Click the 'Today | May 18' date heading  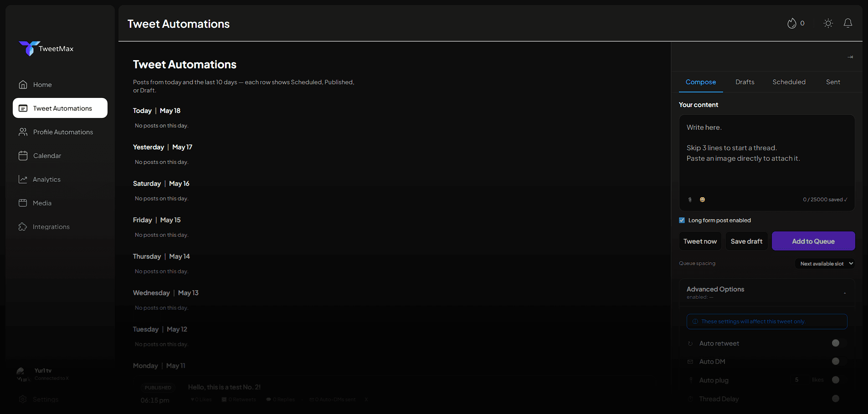tap(157, 111)
